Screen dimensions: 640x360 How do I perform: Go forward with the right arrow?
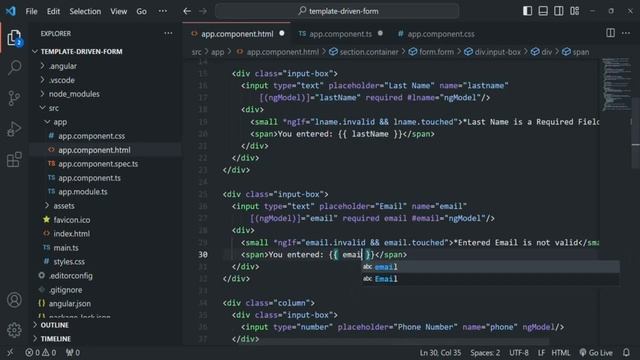tap(203, 11)
